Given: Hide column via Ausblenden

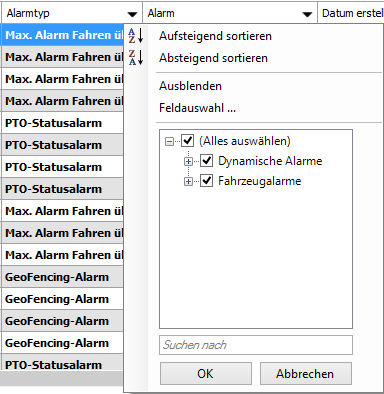Looking at the screenshot, I should [190, 86].
